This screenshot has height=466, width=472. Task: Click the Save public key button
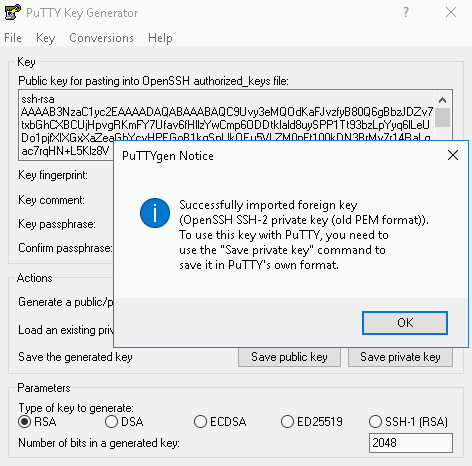289,357
